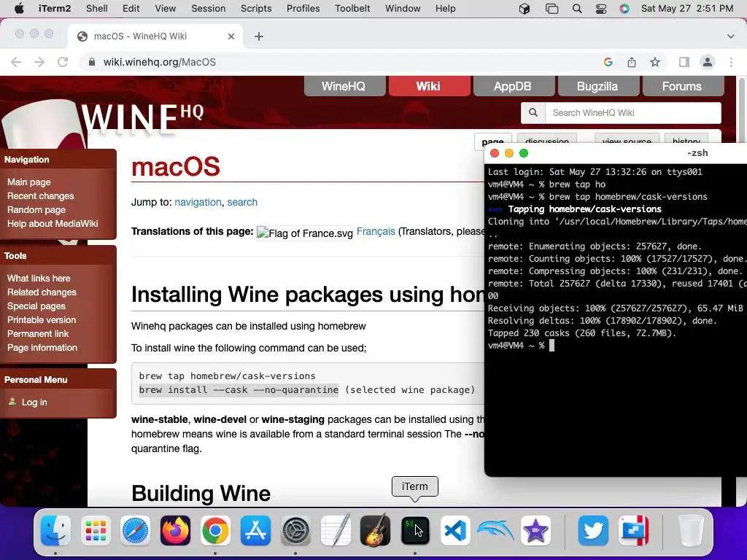Close the macOS - WineHQ Wiki tab
The image size is (747, 560).
tap(231, 36)
